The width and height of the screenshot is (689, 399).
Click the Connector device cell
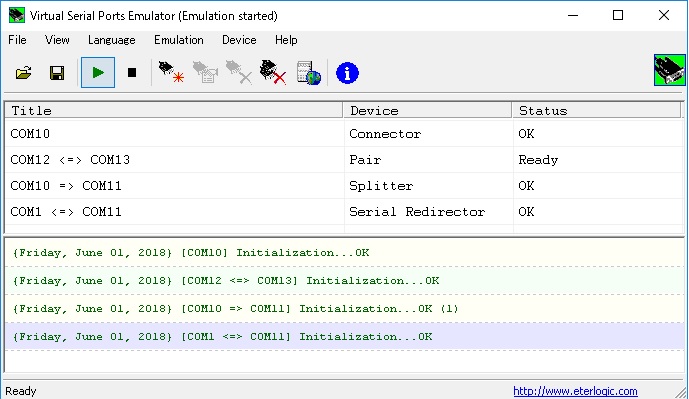(x=385, y=134)
